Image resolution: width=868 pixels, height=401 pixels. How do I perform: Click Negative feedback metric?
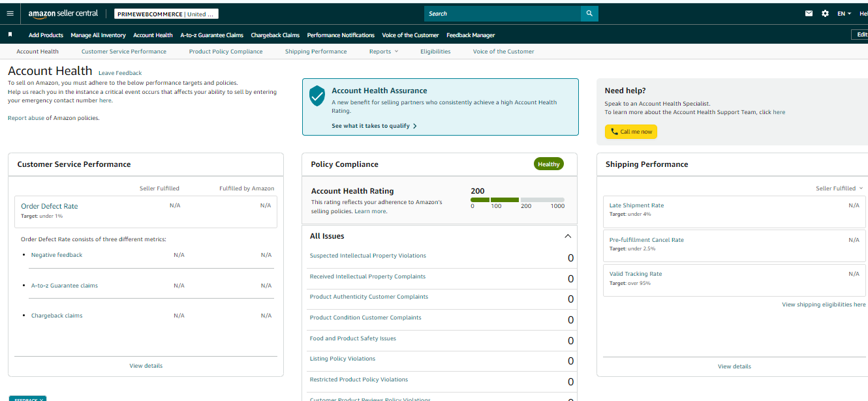click(x=57, y=255)
